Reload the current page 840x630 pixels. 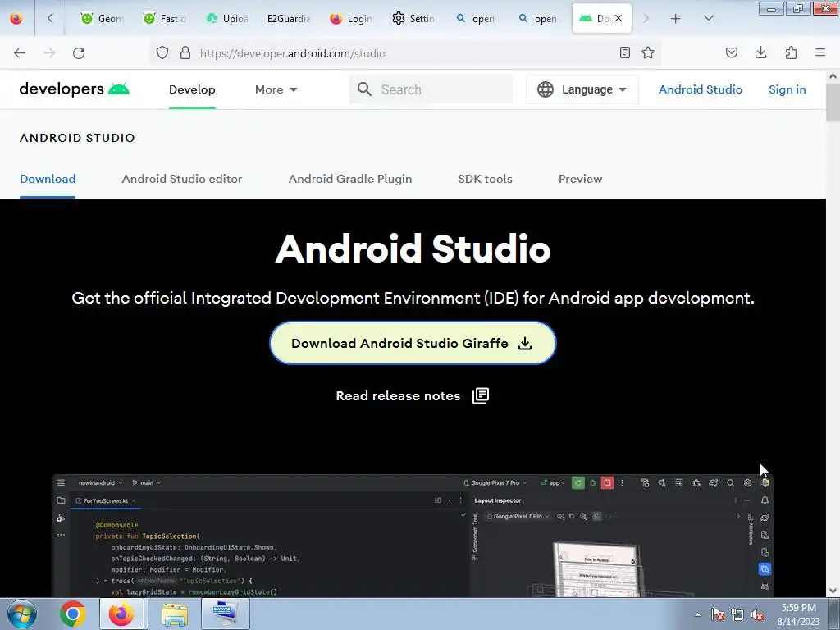coord(79,53)
